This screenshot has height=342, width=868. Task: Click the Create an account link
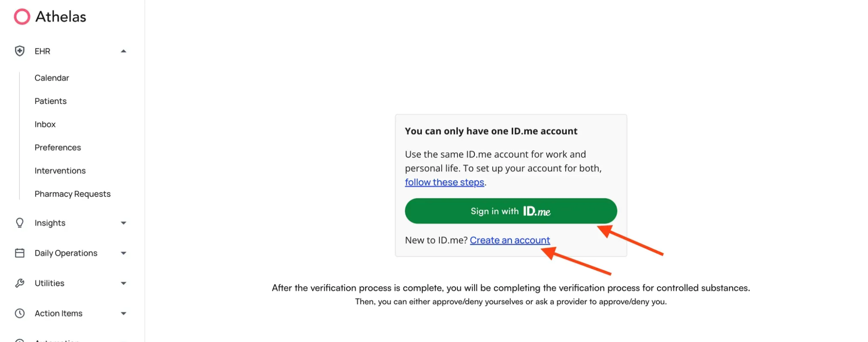click(510, 240)
